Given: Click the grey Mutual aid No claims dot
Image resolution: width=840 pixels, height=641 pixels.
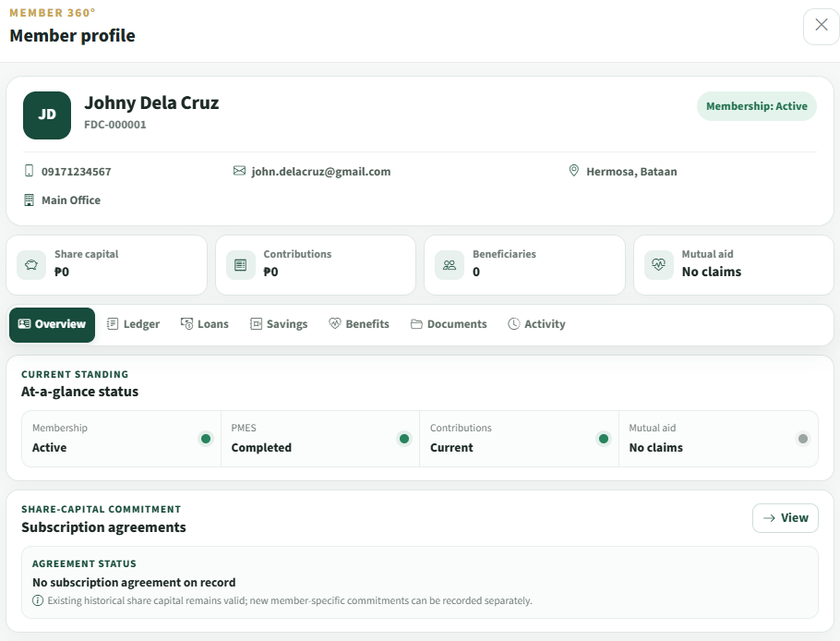Looking at the screenshot, I should pyautogui.click(x=803, y=439).
